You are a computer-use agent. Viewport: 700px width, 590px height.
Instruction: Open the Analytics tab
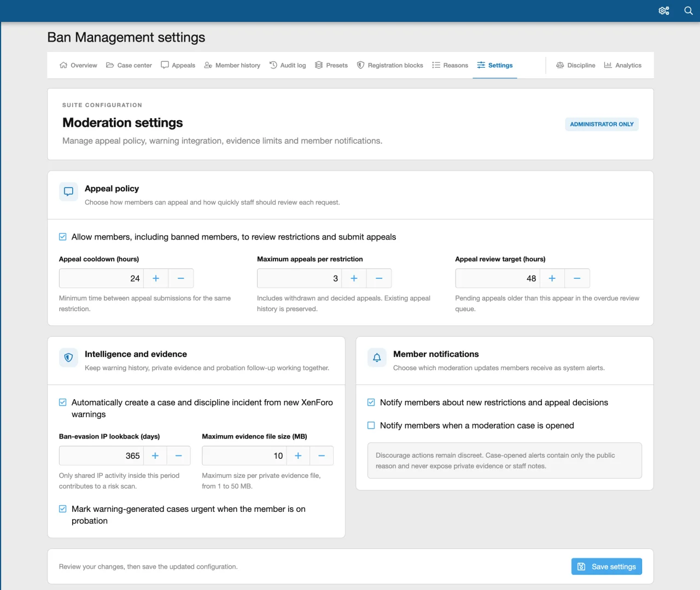click(622, 65)
